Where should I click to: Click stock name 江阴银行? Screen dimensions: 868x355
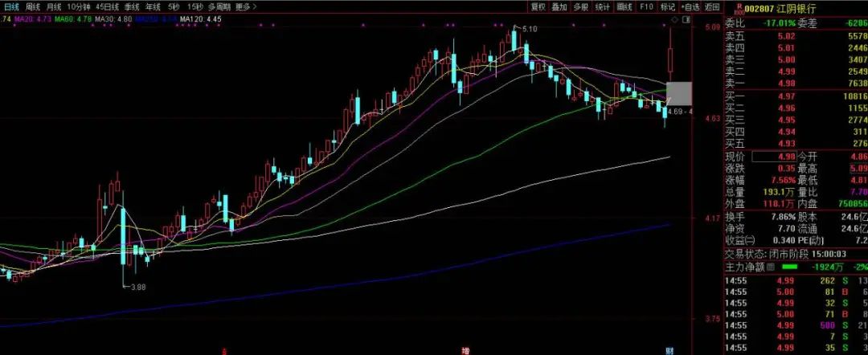tap(797, 8)
